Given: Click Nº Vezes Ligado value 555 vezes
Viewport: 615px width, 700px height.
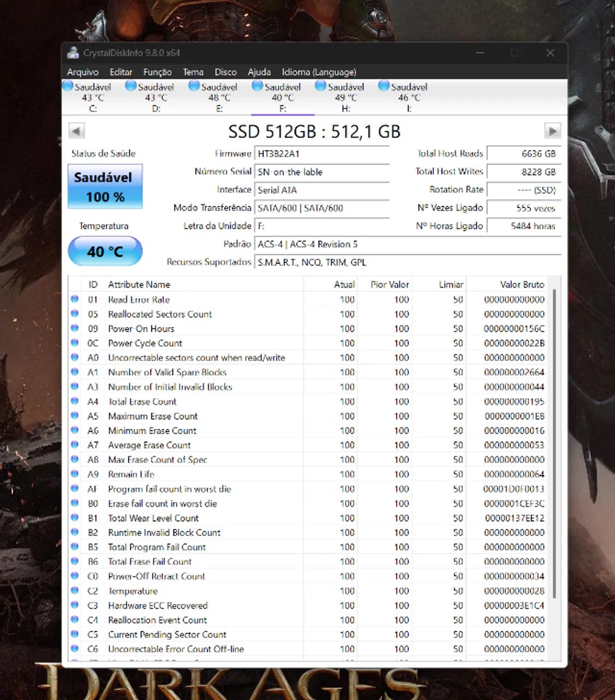Looking at the screenshot, I should pos(524,208).
